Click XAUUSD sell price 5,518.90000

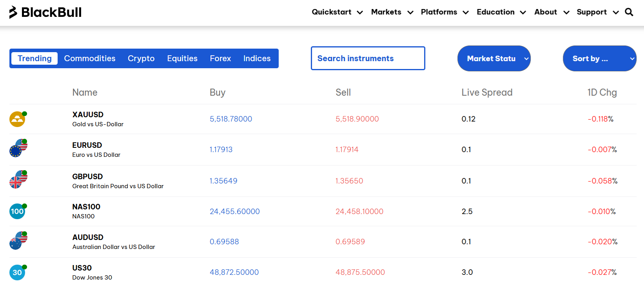(357, 119)
